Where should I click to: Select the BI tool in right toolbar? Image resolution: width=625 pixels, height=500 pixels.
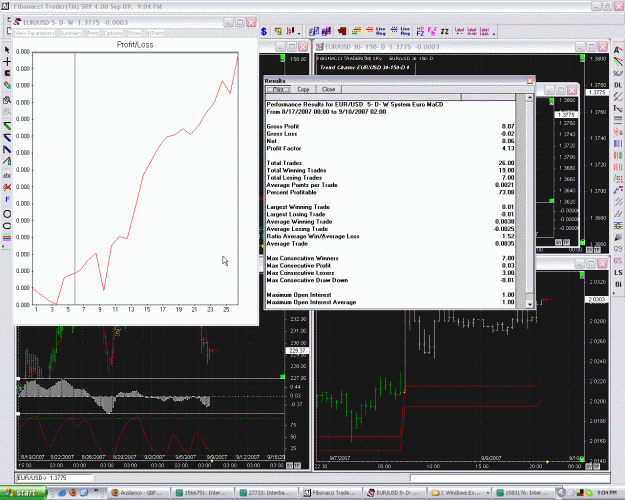(x=618, y=284)
